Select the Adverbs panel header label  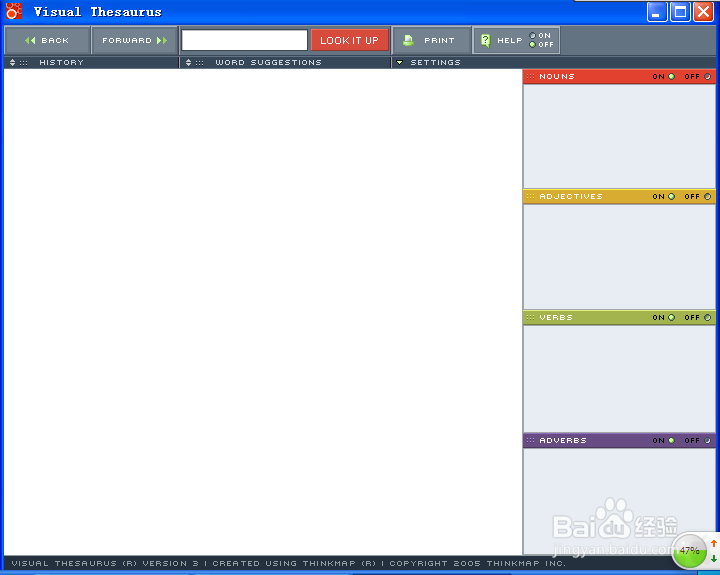(563, 440)
